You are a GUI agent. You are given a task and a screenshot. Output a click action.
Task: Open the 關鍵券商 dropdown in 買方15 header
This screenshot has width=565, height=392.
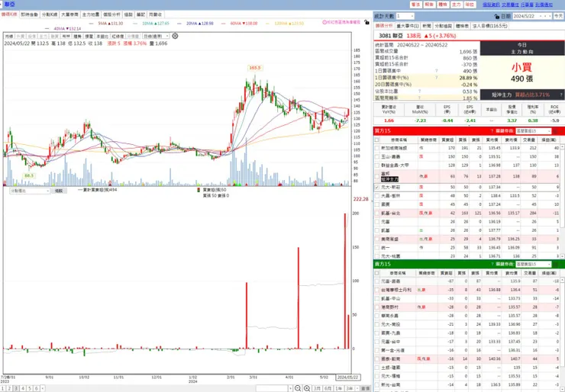click(549, 131)
